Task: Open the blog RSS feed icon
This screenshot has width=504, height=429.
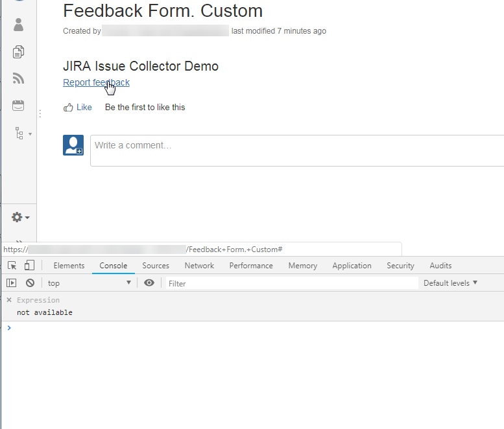Action: click(18, 78)
